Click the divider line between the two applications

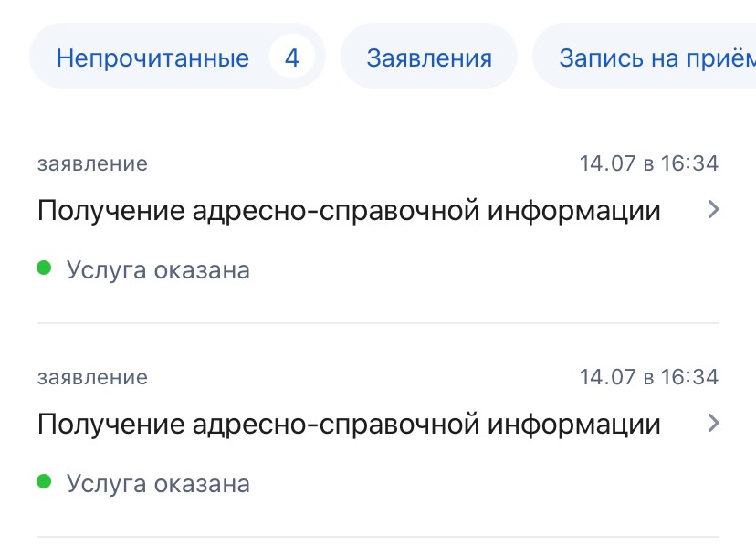point(378,323)
